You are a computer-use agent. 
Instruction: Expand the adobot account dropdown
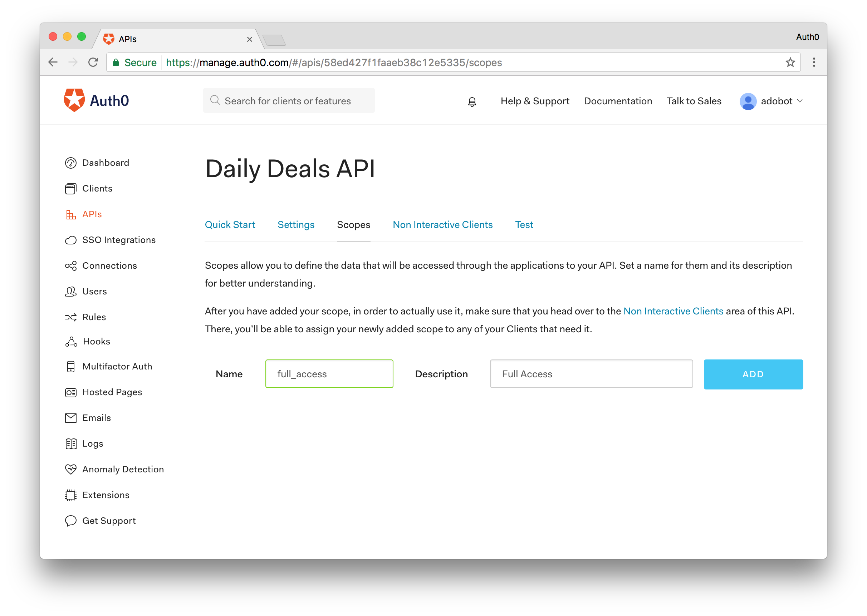tap(800, 101)
